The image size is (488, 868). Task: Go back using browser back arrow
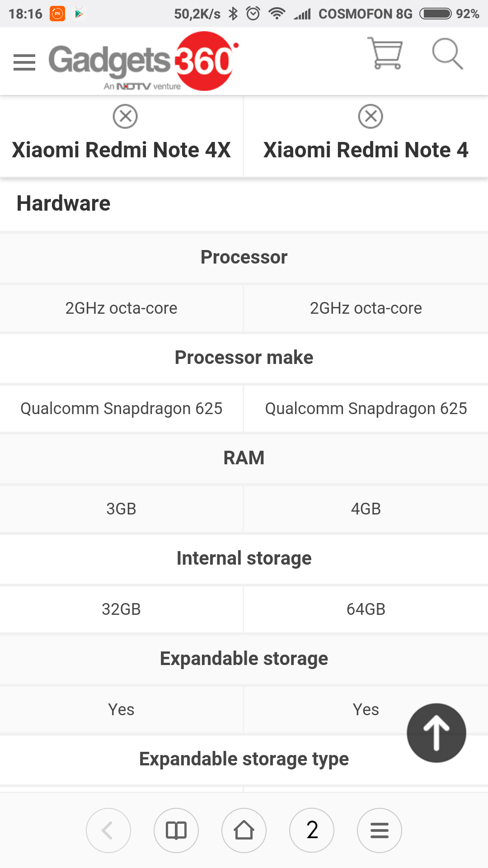[x=108, y=830]
